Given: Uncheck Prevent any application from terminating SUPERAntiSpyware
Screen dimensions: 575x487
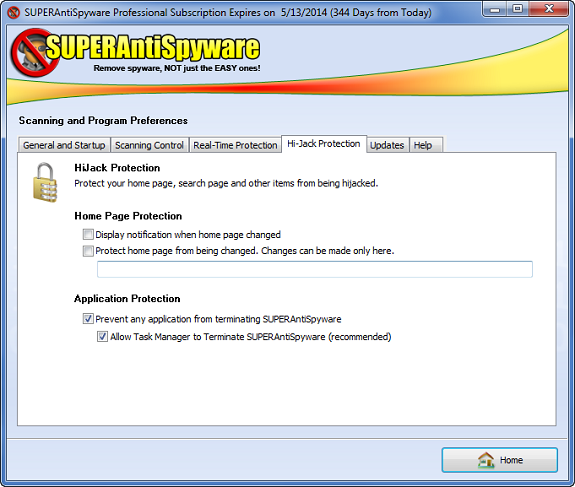Looking at the screenshot, I should pos(88,319).
